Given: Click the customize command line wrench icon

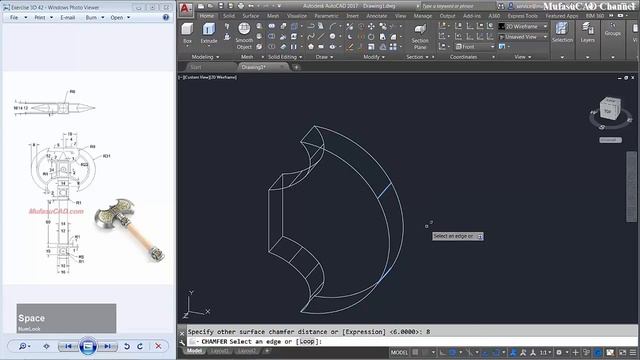Looking at the screenshot, I should [x=182, y=342].
